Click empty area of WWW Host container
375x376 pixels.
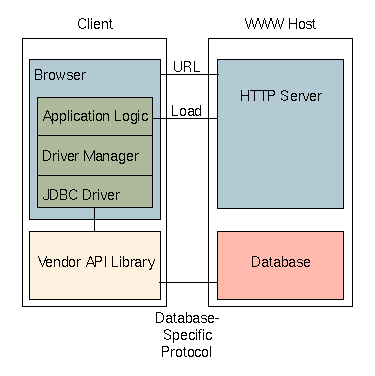coord(280,220)
